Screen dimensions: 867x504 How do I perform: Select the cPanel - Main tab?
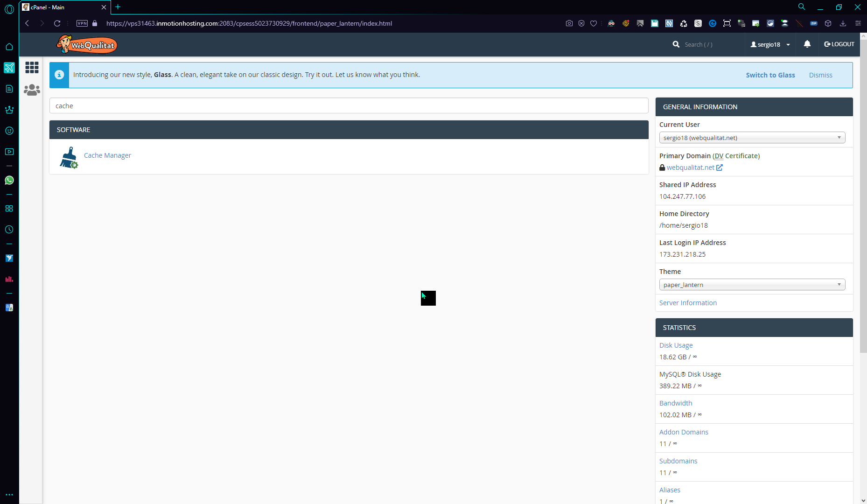pos(64,7)
